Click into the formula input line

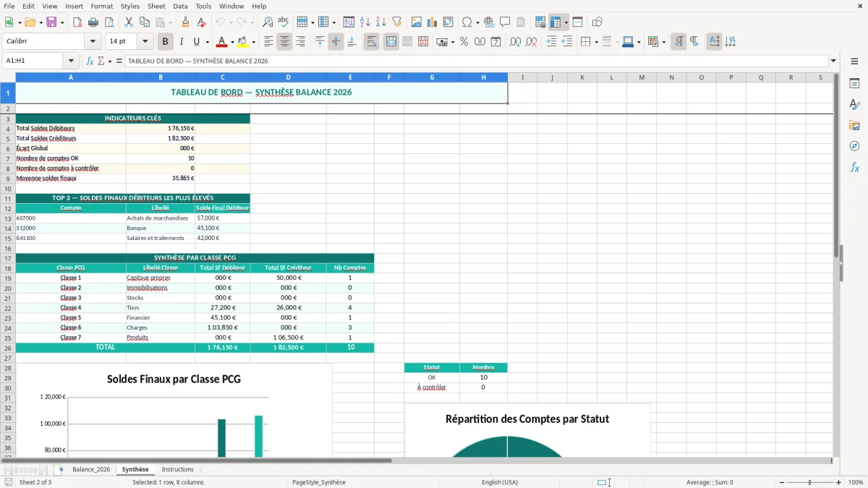tap(476, 61)
